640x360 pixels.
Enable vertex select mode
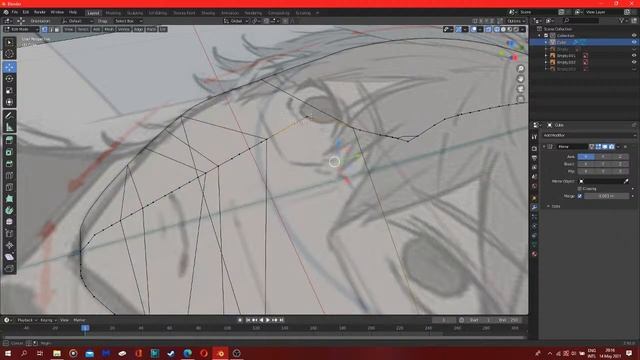coord(44,29)
